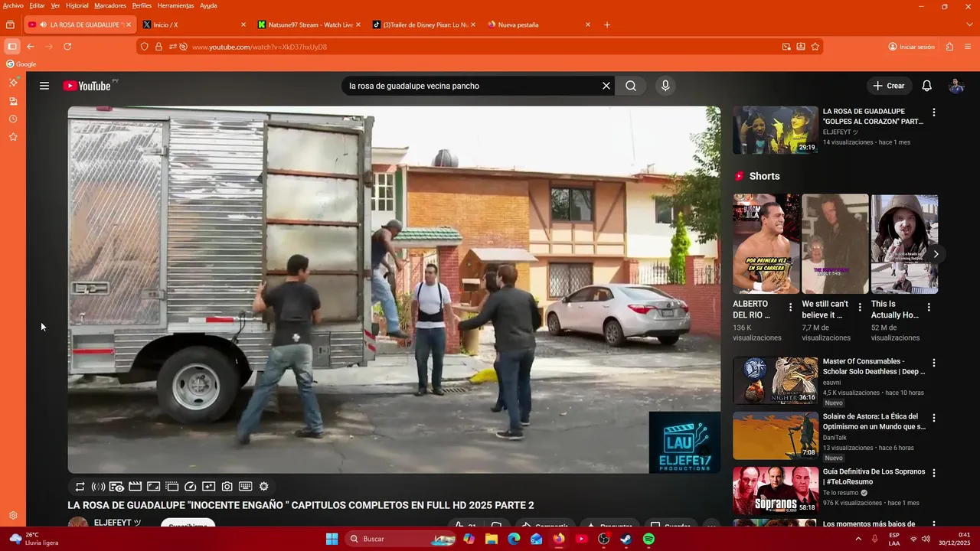Open options for This Is Actually short
Screen dimensions: 980x551
coord(929,308)
